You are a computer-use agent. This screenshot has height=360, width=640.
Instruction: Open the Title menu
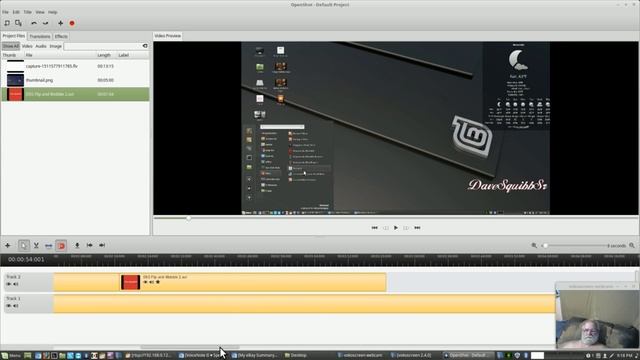(27, 12)
